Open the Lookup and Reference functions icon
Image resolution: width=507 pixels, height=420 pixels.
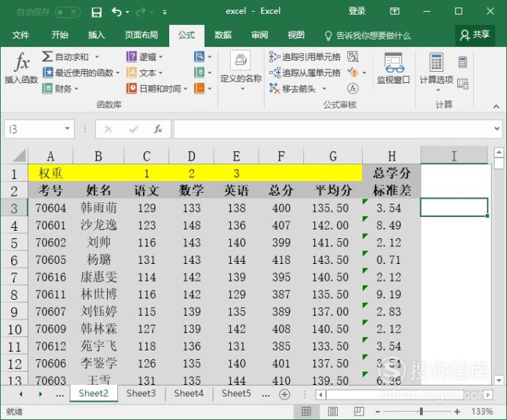click(199, 56)
